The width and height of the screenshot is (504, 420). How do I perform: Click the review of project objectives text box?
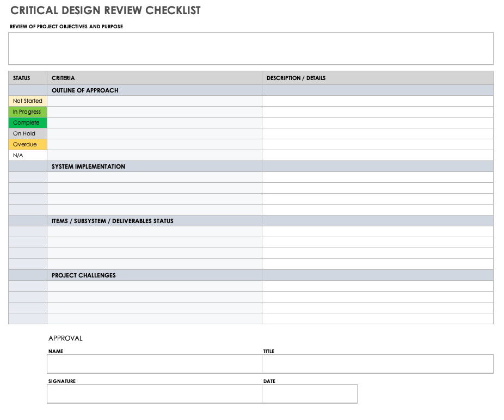(251, 48)
